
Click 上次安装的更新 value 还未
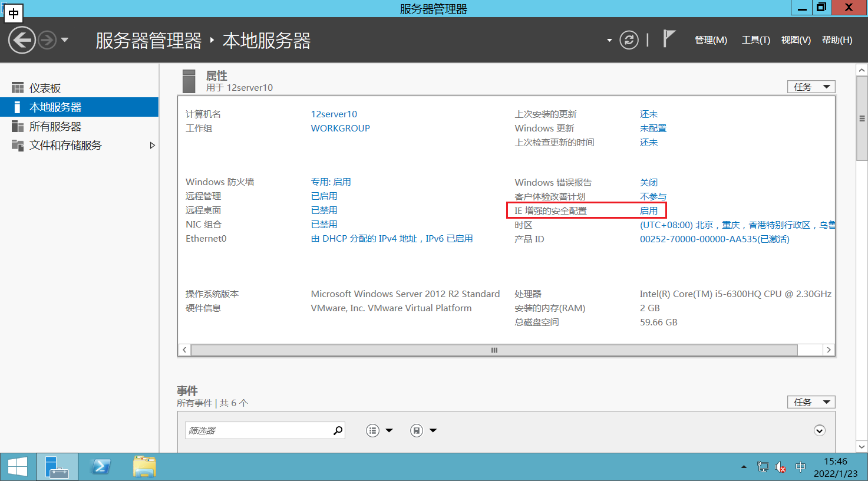(649, 114)
